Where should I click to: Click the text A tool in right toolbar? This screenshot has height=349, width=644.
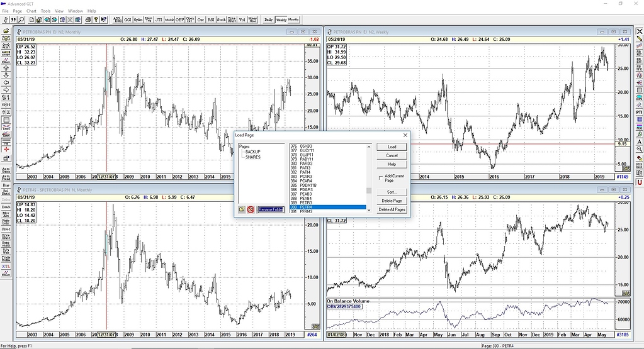(640, 141)
